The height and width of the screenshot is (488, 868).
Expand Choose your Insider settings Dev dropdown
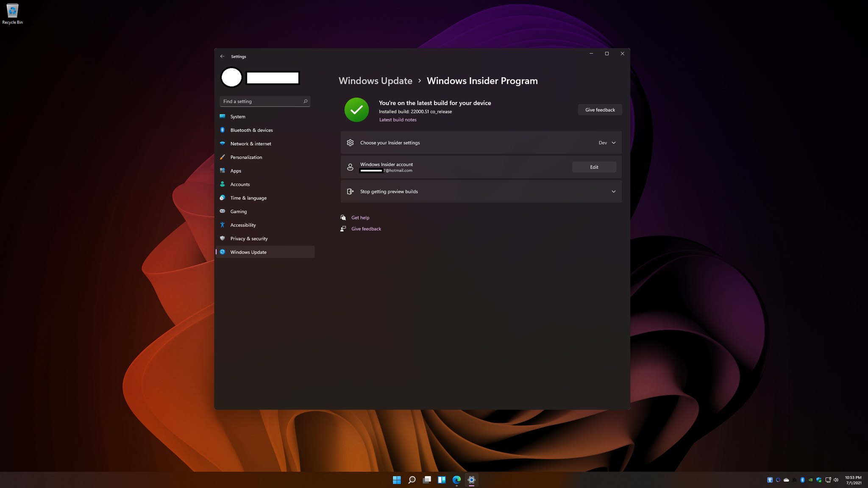pyautogui.click(x=607, y=143)
